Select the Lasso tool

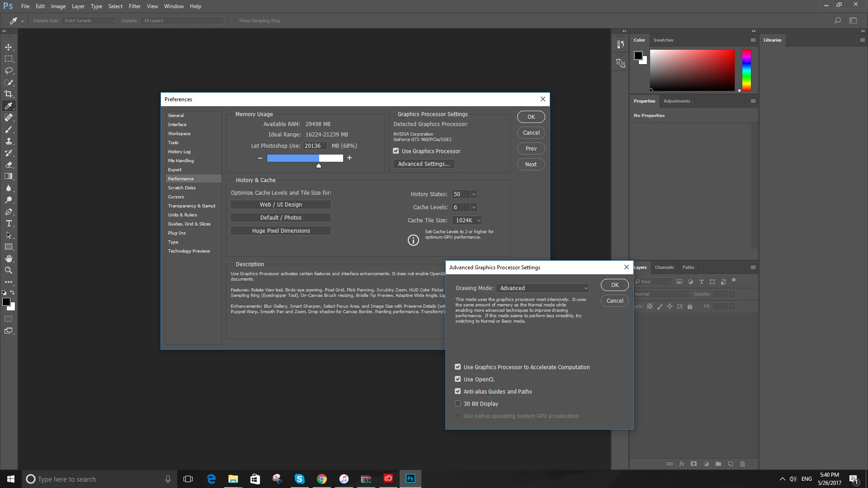click(x=9, y=70)
